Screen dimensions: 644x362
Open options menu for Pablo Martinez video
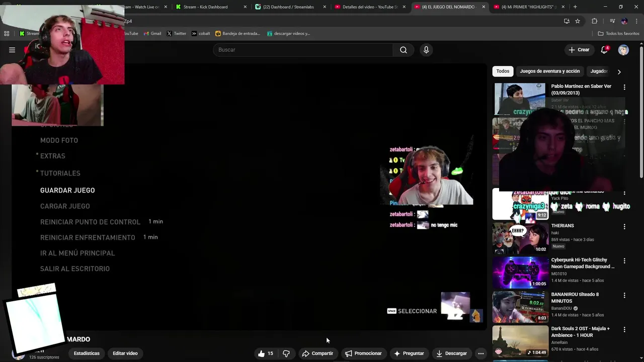(624, 87)
